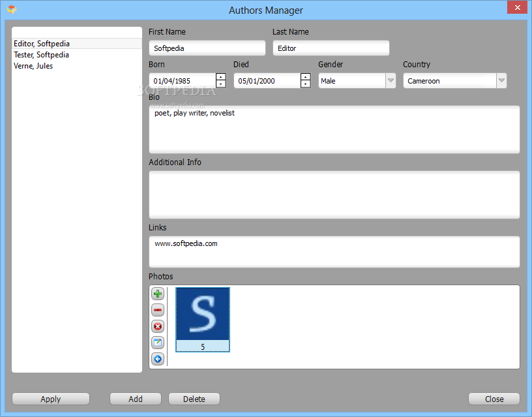Click the red X clear photos icon

click(x=158, y=326)
